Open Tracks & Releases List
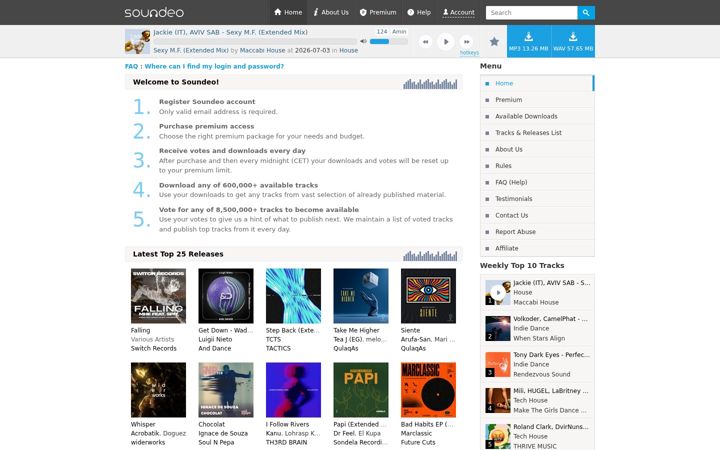This screenshot has height=450, width=720. (x=537, y=133)
